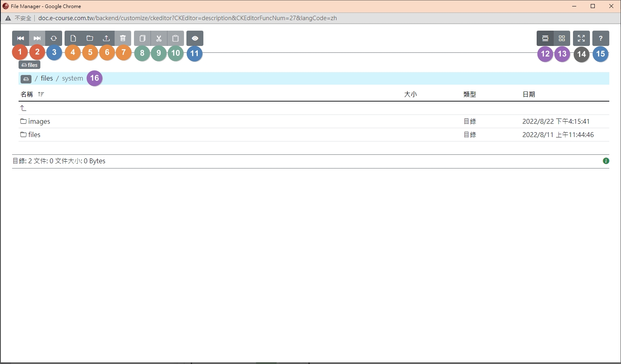Upload a file using the upload icon

click(x=106, y=38)
